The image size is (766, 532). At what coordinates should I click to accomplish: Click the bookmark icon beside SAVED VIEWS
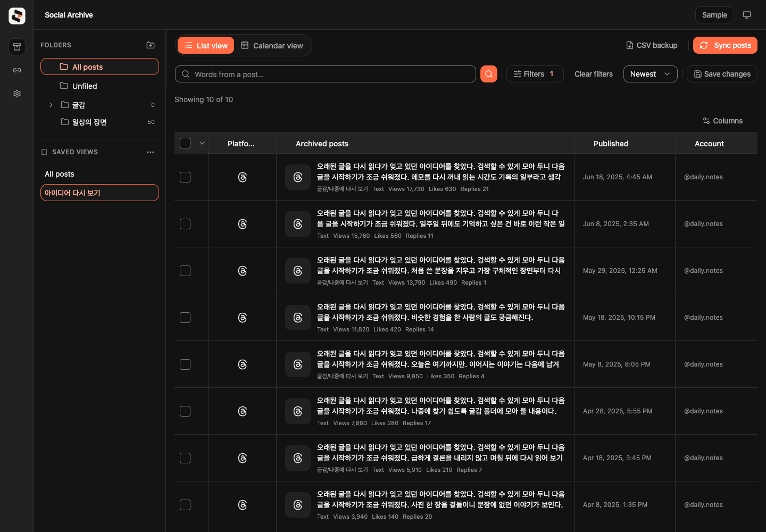tap(44, 152)
